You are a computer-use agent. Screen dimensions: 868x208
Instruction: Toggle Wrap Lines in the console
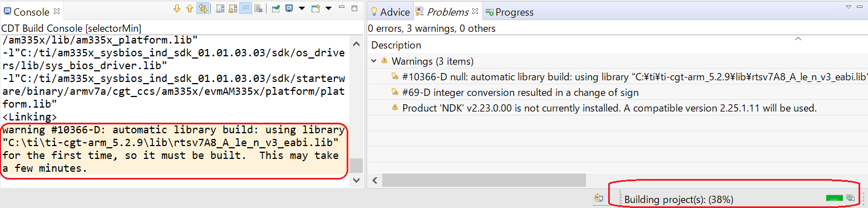coord(245,8)
